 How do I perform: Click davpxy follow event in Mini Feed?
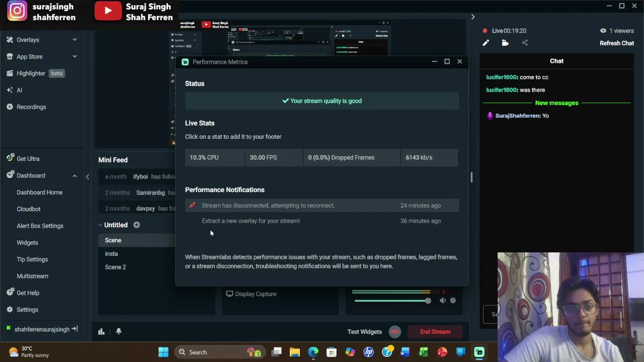pos(137,208)
